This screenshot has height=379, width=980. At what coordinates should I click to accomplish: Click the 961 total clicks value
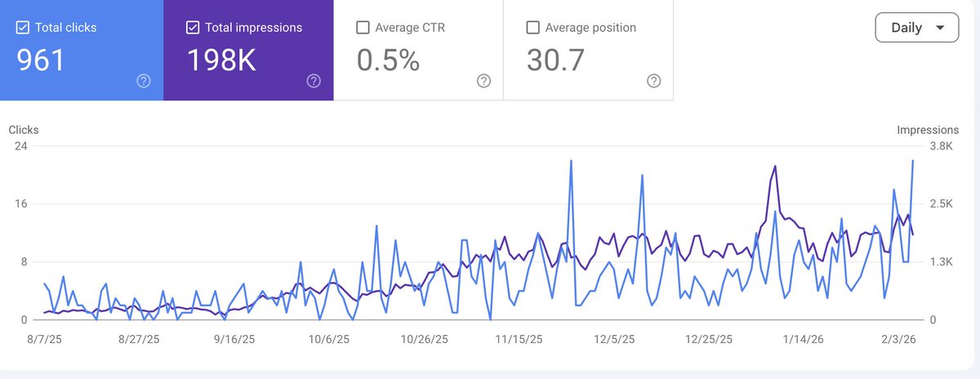pos(41,60)
